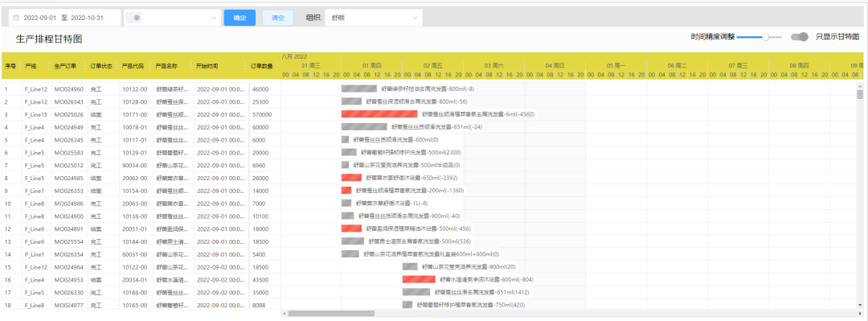This screenshot has width=868, height=321.
Task: Toggle the 只显示甘特图 switch
Action: click(x=800, y=37)
